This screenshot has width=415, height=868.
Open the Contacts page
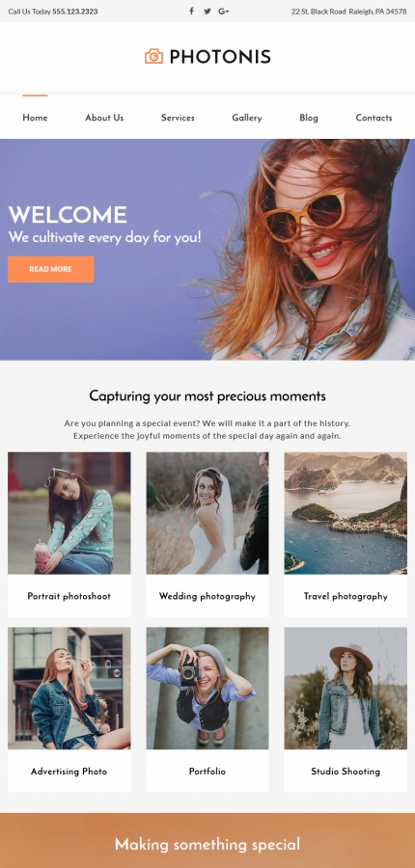373,118
